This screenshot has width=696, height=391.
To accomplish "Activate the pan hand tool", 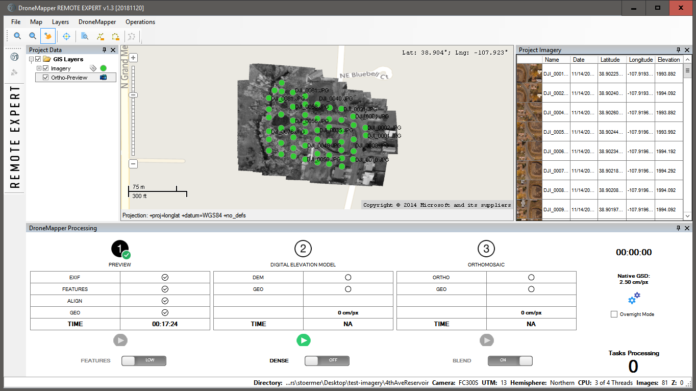I will pyautogui.click(x=47, y=36).
